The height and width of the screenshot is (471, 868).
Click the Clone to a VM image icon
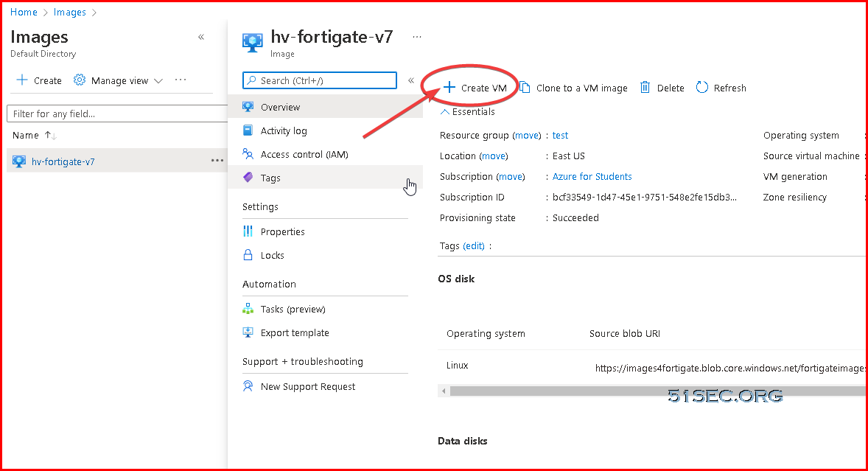pos(525,88)
